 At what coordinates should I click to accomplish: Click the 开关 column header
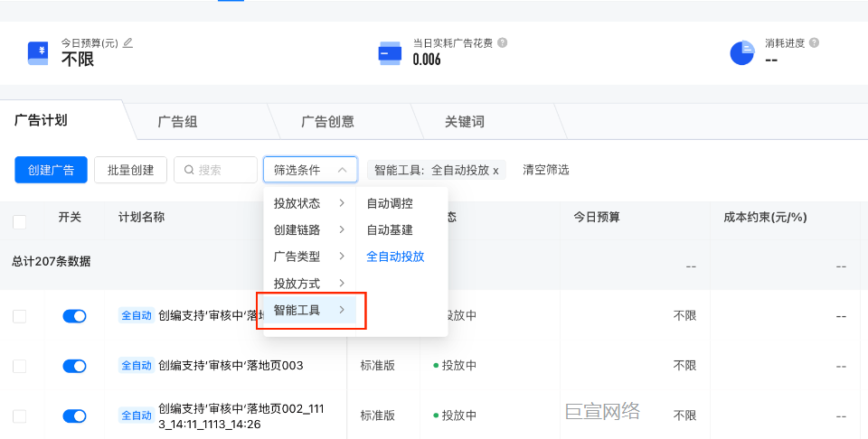click(70, 218)
